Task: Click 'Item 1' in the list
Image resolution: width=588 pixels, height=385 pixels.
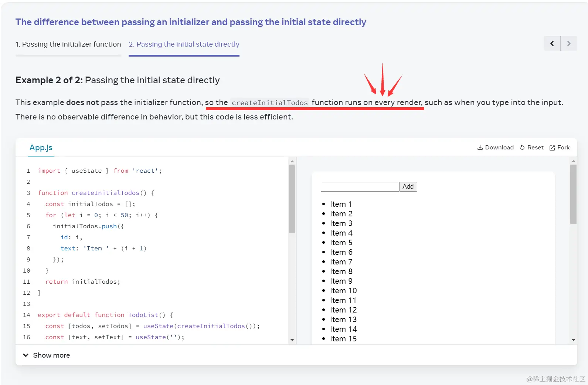Action: pos(341,204)
